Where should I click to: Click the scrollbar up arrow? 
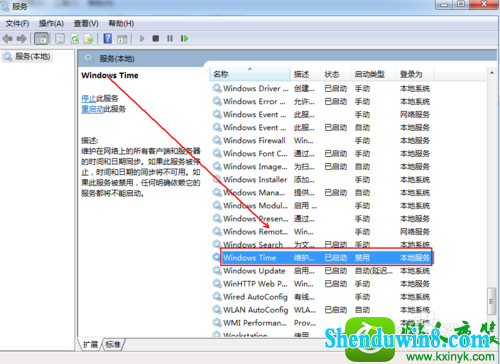(x=492, y=72)
